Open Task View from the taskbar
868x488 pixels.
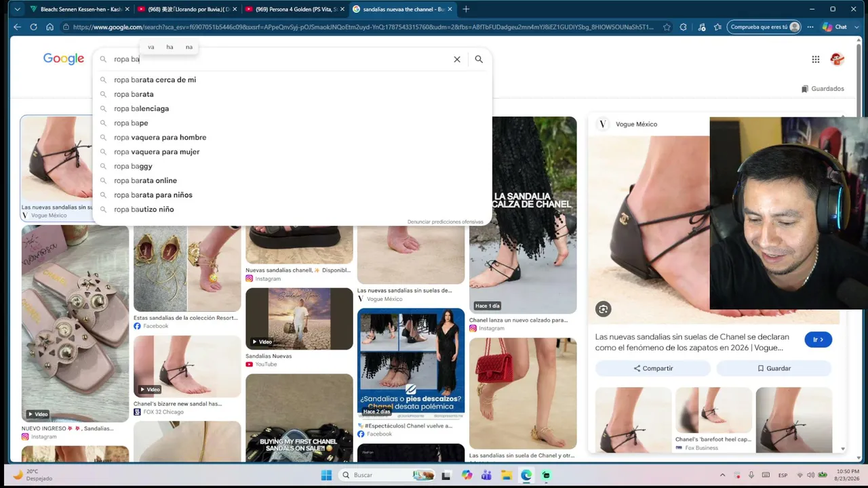click(x=446, y=475)
